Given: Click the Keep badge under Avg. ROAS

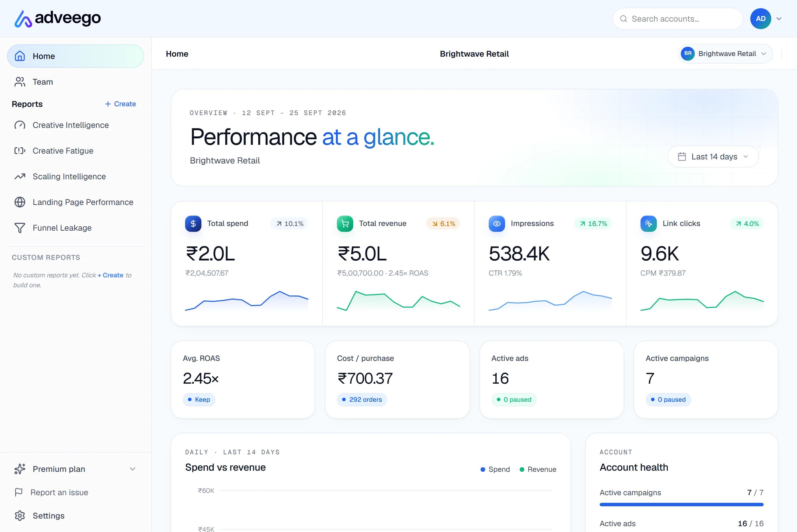Looking at the screenshot, I should pos(199,399).
